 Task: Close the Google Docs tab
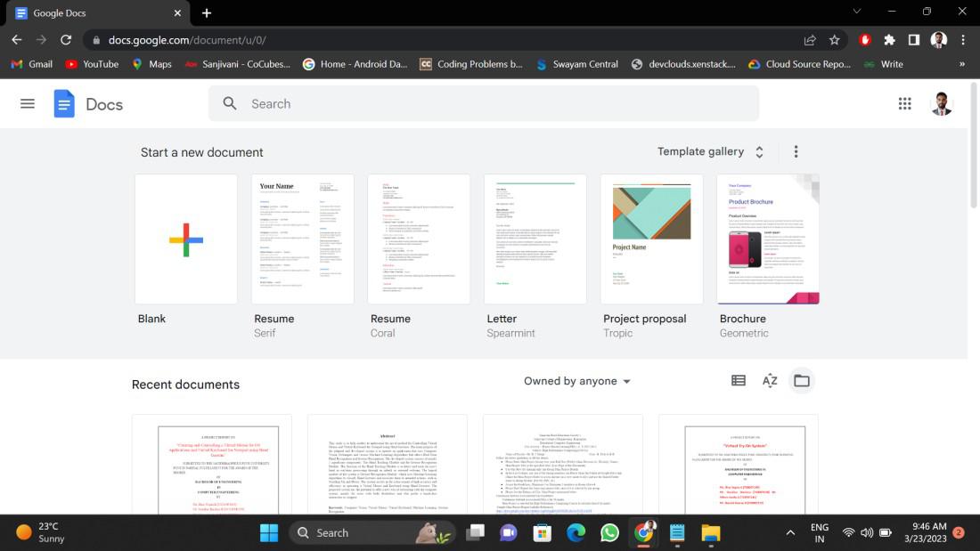177,12
